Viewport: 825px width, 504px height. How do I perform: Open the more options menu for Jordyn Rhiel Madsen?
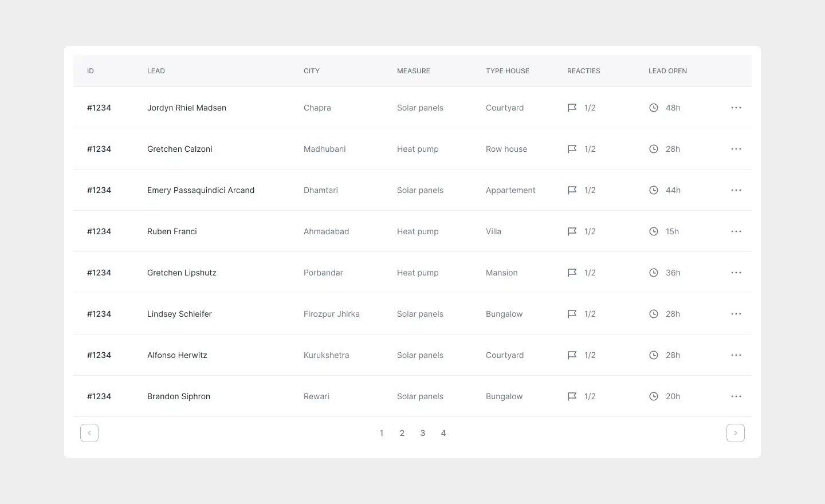click(736, 108)
